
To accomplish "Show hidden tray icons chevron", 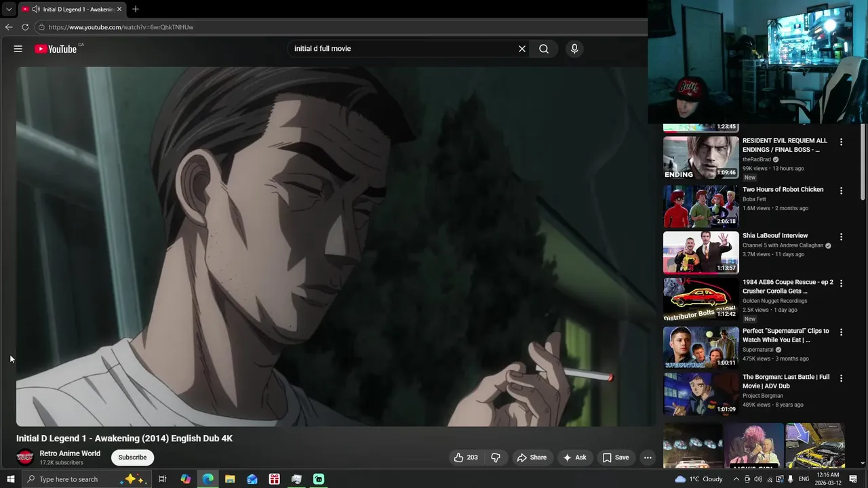I will coord(736,479).
